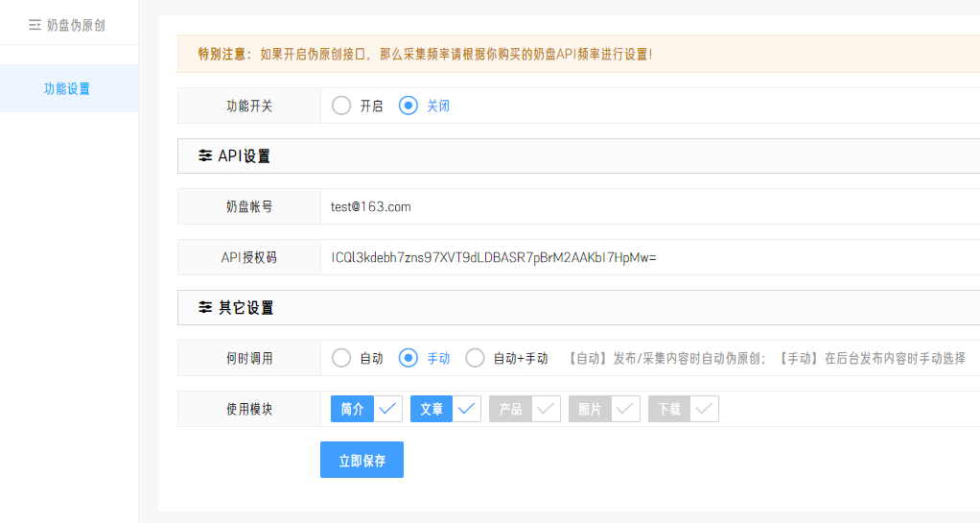The image size is (980, 523).
Task: Click the 何时调用 field label
Action: pyautogui.click(x=249, y=358)
